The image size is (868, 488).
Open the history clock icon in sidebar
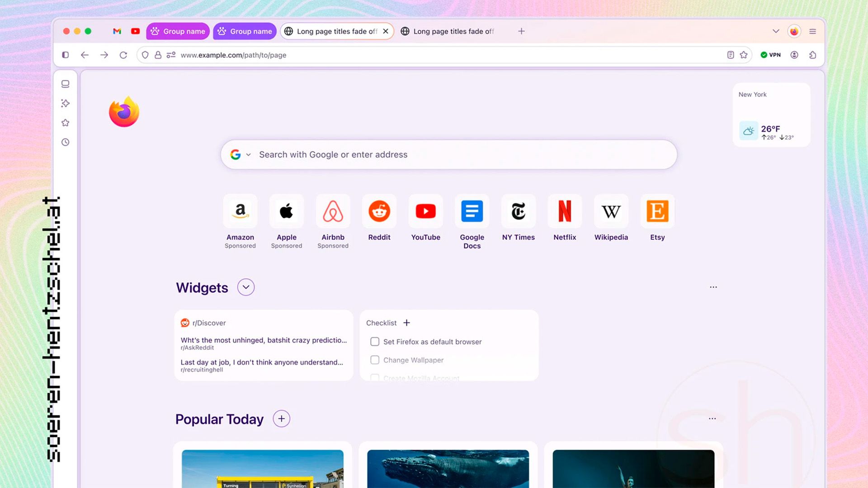[66, 142]
